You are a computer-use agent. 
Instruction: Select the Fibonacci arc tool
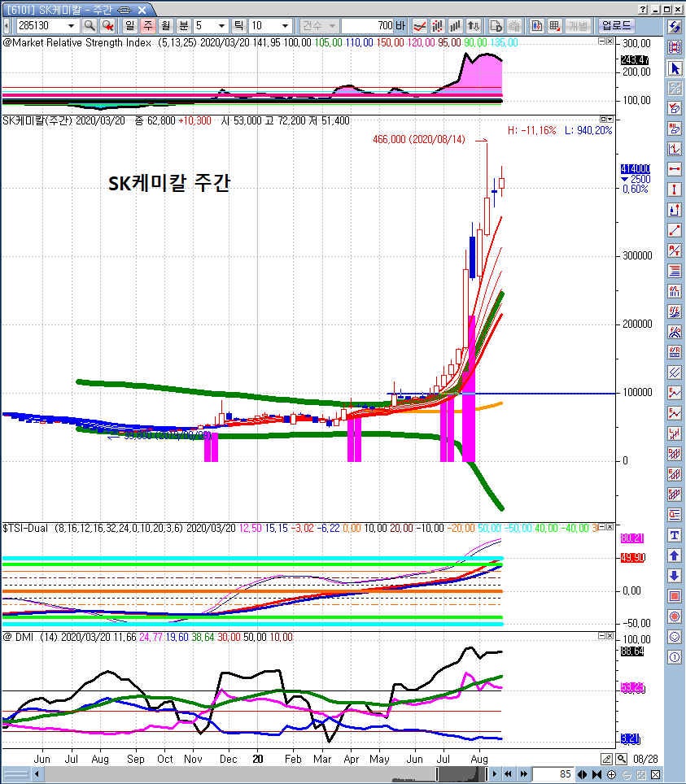(675, 332)
